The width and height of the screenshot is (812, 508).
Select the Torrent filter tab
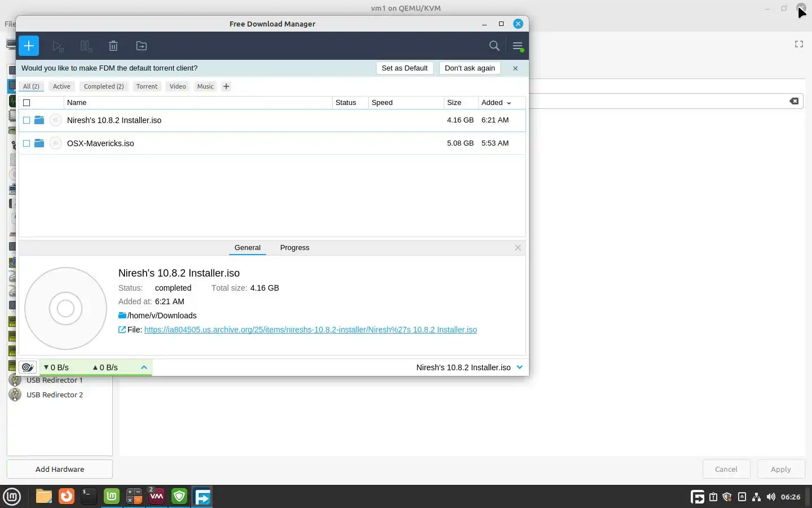click(x=147, y=86)
